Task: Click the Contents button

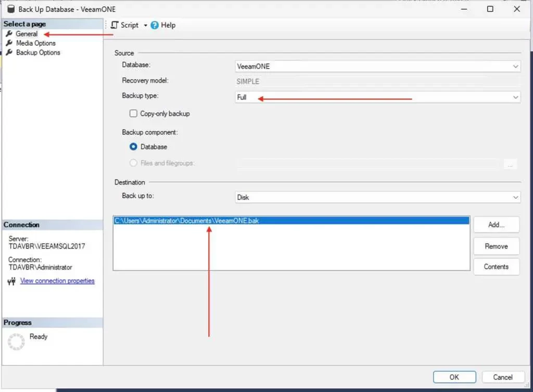Action: (x=496, y=267)
